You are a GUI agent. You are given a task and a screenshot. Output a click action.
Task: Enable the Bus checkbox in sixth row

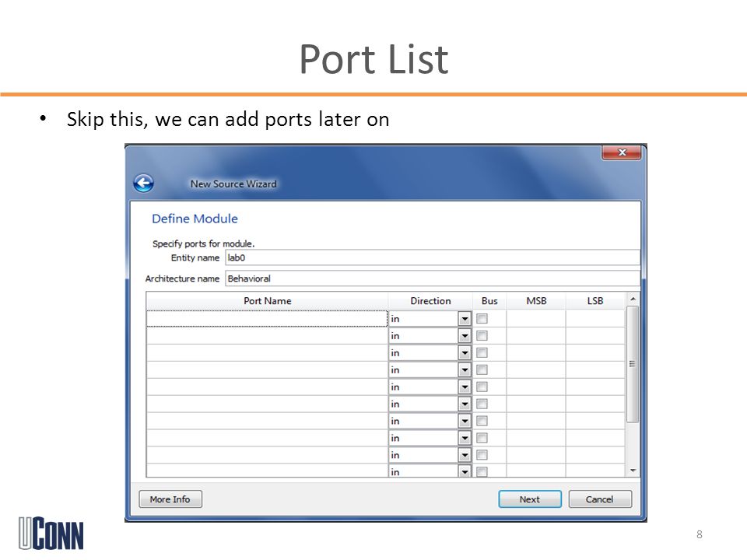point(482,404)
